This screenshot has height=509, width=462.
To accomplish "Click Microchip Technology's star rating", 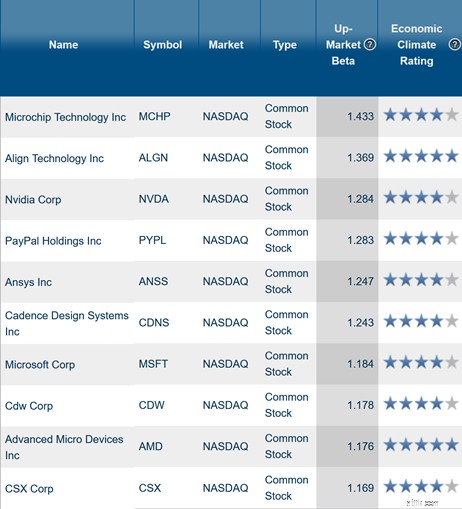I will (421, 115).
